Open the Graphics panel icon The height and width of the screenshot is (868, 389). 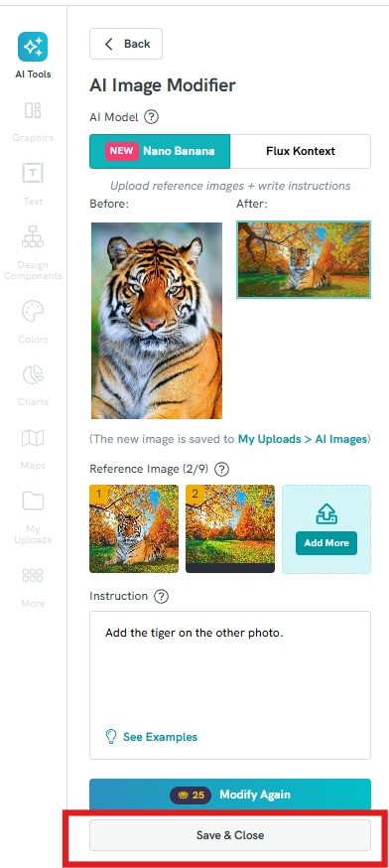[x=33, y=110]
